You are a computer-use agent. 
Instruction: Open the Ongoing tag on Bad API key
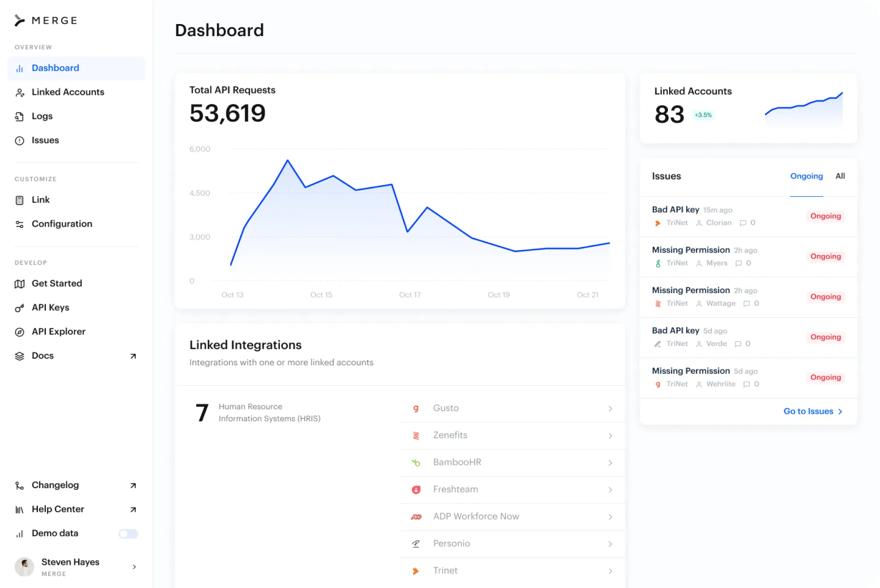(825, 216)
